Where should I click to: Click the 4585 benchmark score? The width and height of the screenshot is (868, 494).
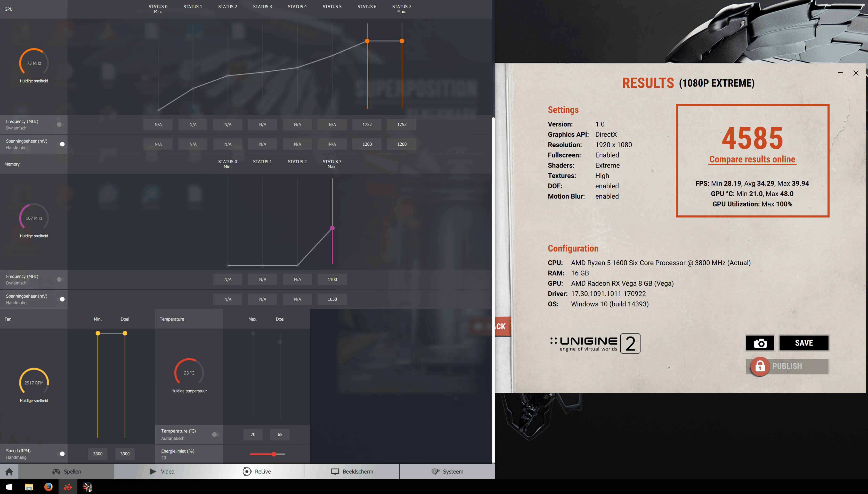[752, 138]
